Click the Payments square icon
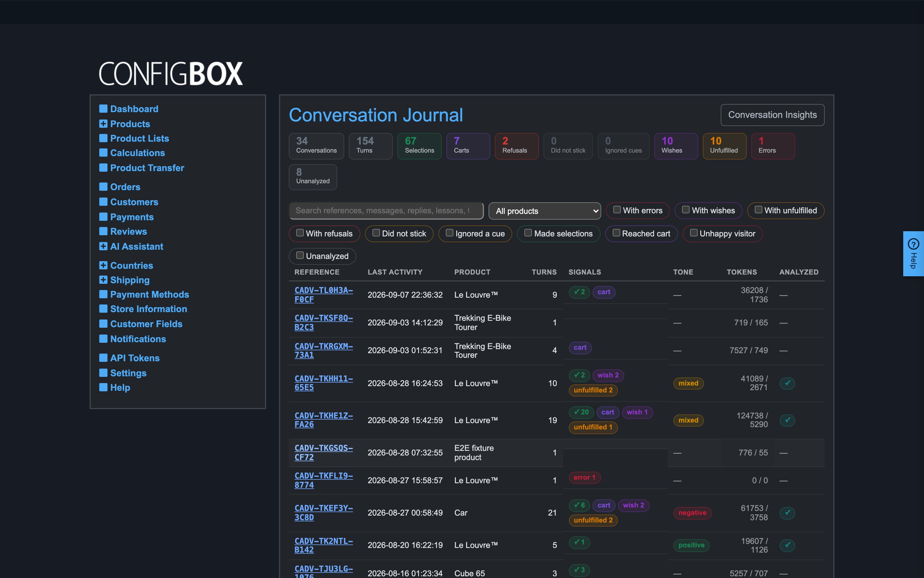The image size is (924, 578). click(103, 217)
